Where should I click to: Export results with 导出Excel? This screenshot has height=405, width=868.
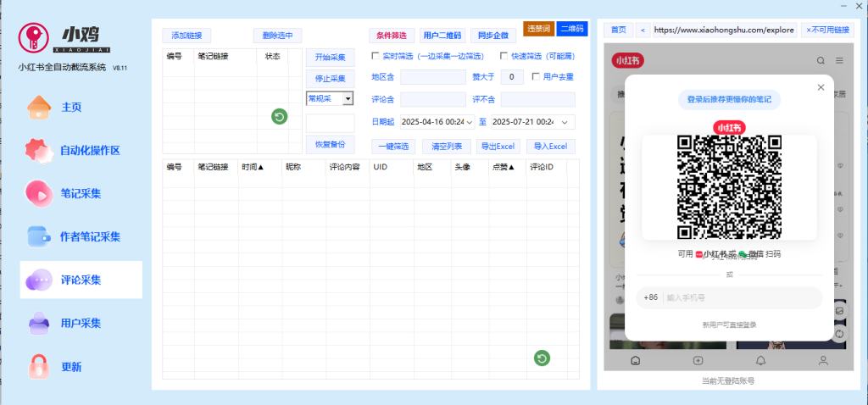coord(498,147)
